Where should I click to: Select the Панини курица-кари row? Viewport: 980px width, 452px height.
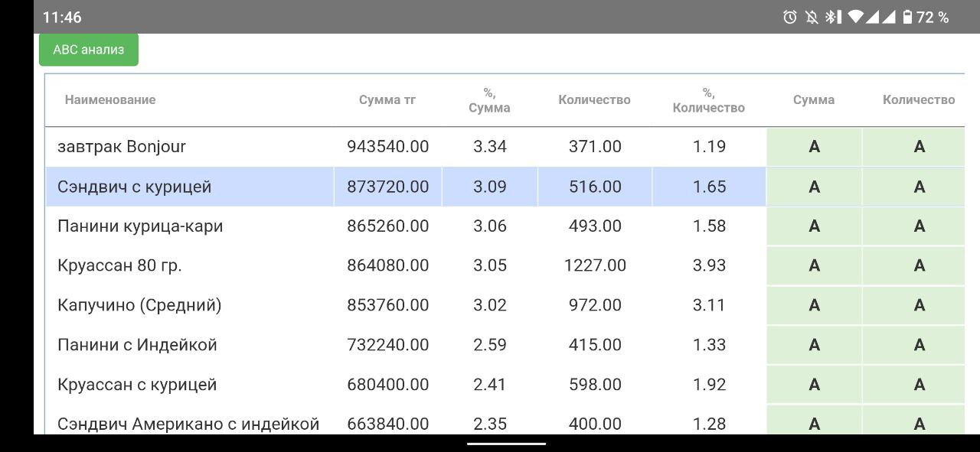pos(140,226)
